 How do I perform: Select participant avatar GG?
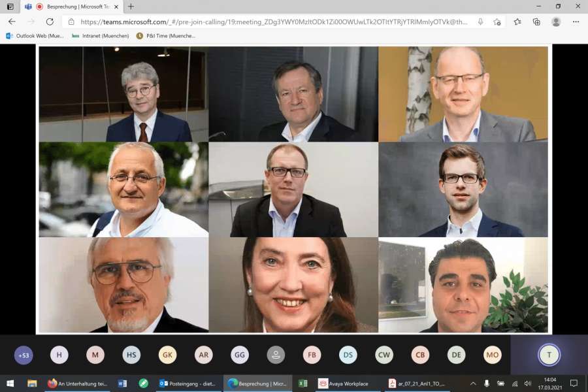pyautogui.click(x=240, y=355)
